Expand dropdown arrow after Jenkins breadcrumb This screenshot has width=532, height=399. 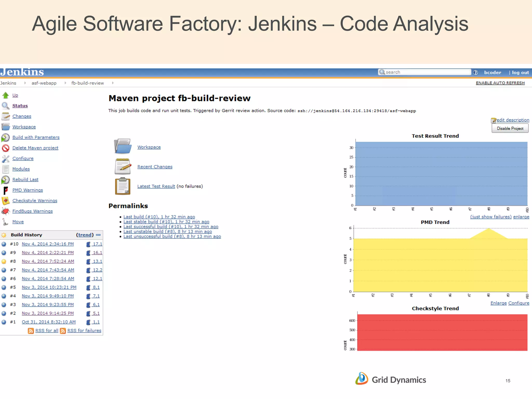(x=25, y=83)
